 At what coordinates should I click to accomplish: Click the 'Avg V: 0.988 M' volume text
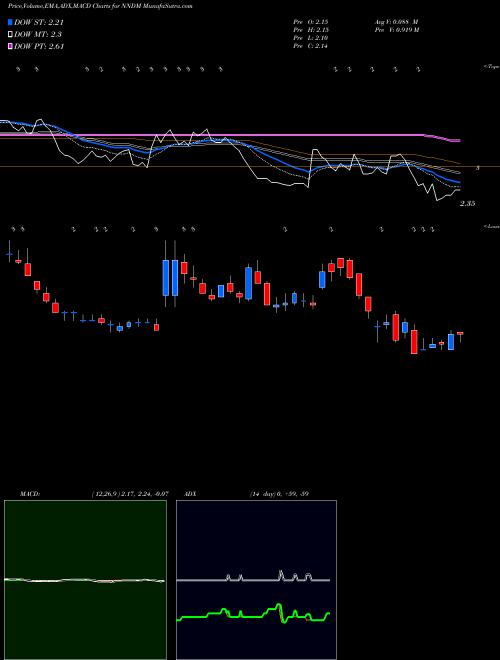tap(395, 22)
